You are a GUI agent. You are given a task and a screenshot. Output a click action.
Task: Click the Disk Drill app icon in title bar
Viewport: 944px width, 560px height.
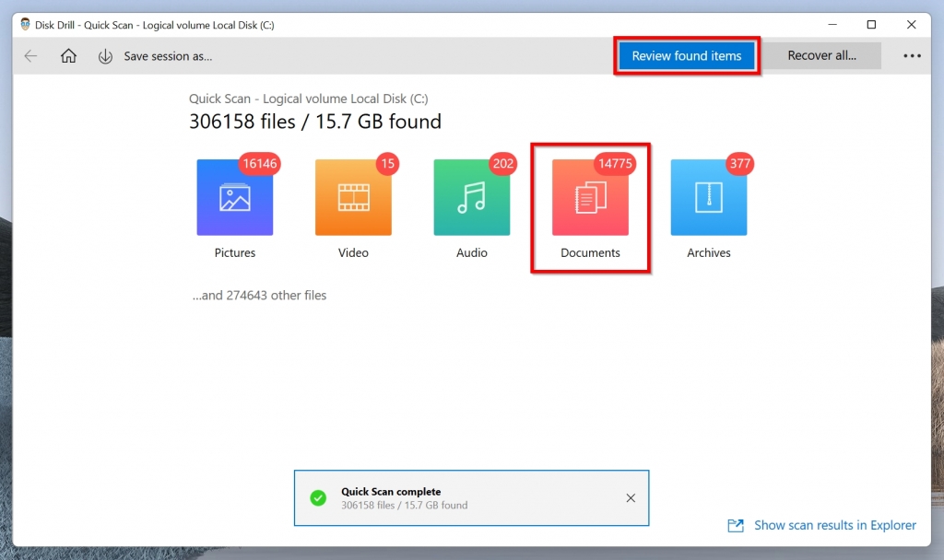click(25, 25)
